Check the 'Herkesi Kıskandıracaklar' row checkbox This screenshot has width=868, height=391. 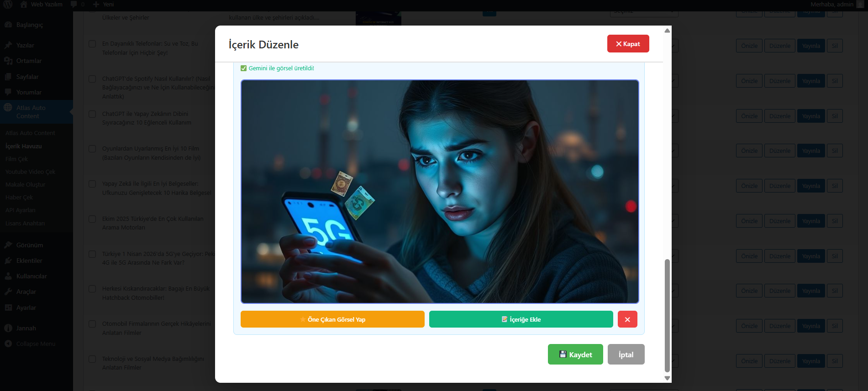(x=92, y=289)
